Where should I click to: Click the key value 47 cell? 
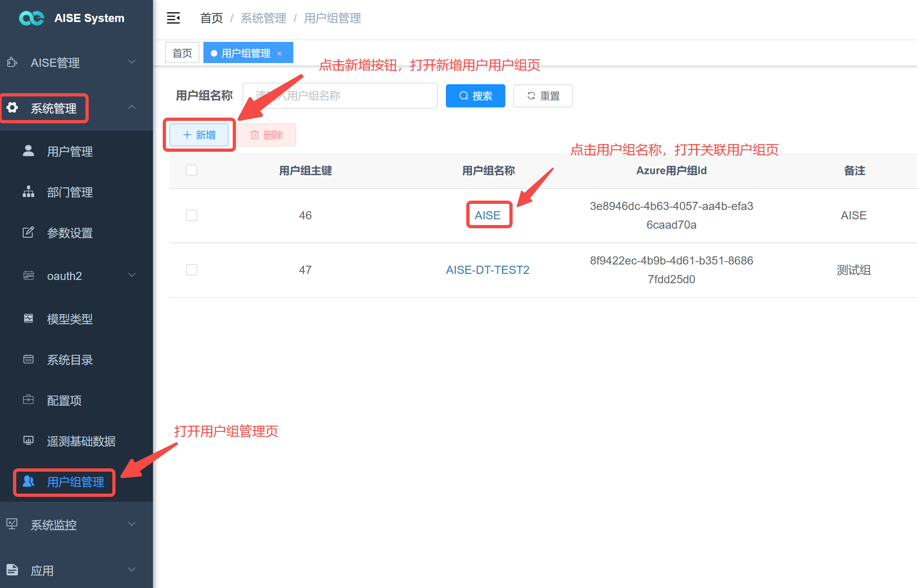pyautogui.click(x=306, y=270)
